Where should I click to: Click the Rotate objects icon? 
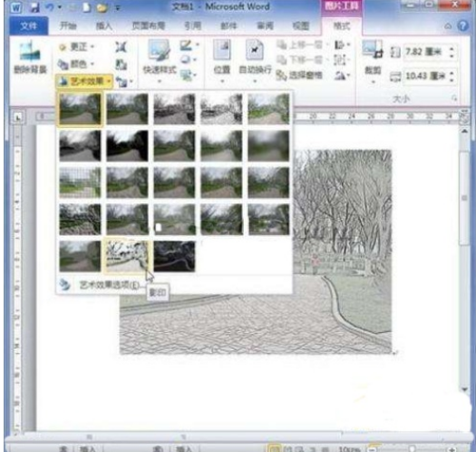(x=340, y=75)
